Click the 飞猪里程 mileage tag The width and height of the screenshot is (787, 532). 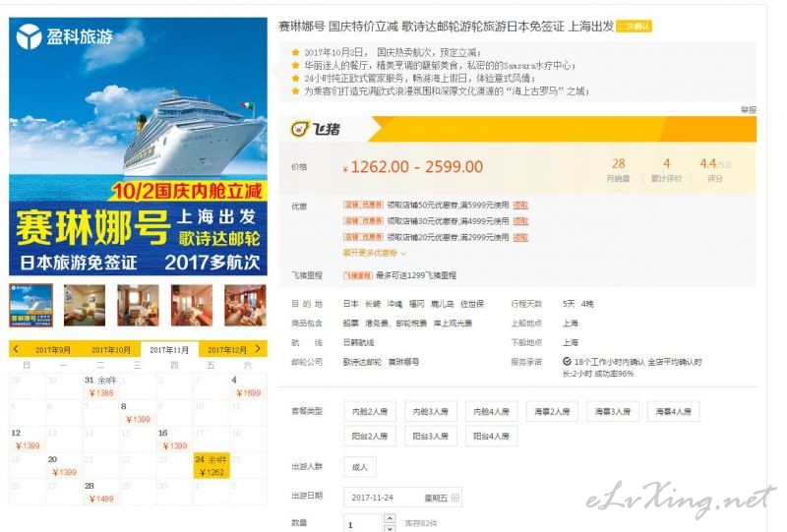[x=357, y=275]
